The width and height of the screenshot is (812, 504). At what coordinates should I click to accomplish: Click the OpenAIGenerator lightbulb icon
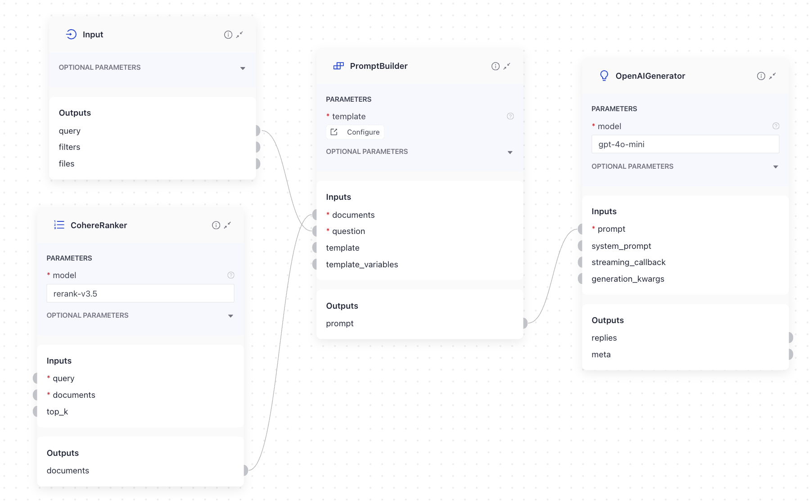tap(604, 76)
